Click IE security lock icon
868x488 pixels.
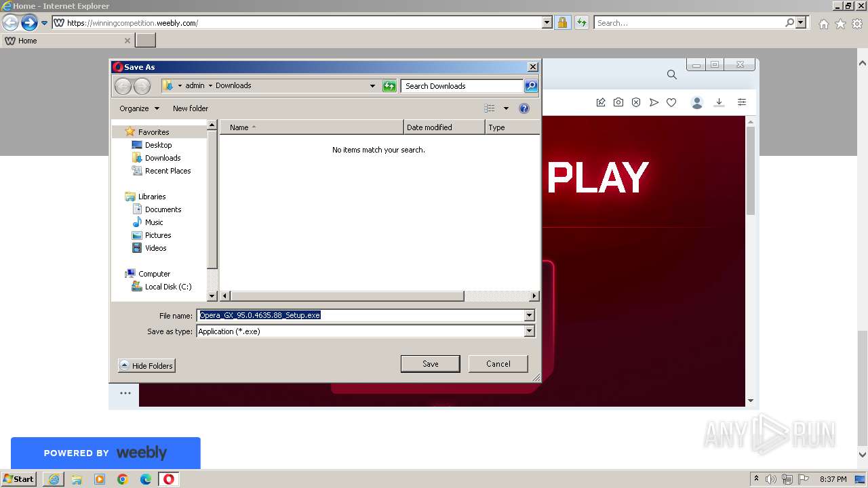(x=562, y=22)
